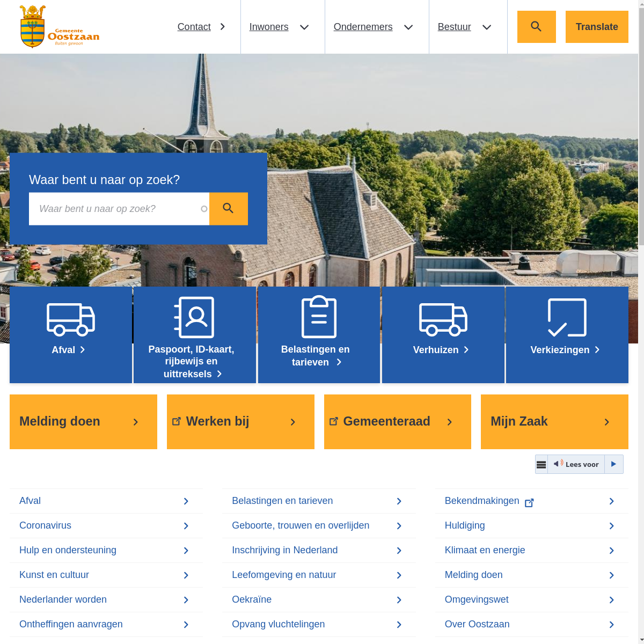Play the Lees voor read-aloud audio

[614, 464]
